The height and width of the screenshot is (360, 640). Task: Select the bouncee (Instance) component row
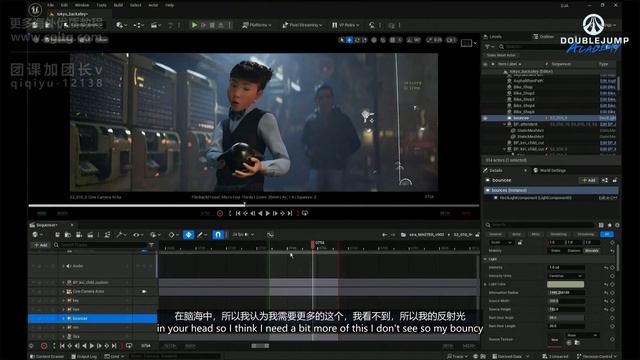point(551,190)
